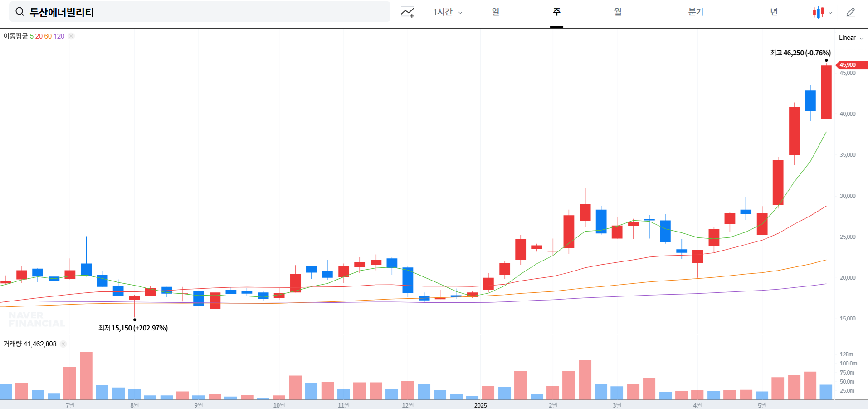Click the 이동평균 indicator label

15,36
